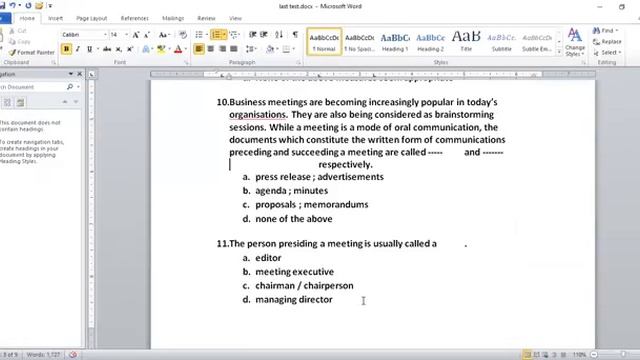The width and height of the screenshot is (640, 360).
Task: Switch to Insert tab
Action: 56,18
